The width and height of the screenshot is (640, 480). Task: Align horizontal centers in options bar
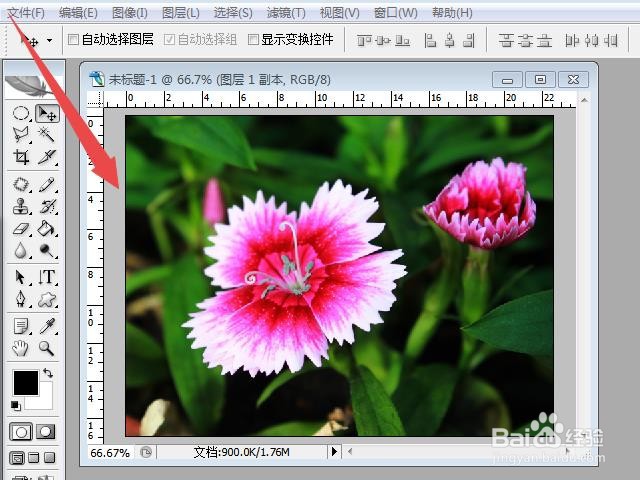tap(449, 40)
